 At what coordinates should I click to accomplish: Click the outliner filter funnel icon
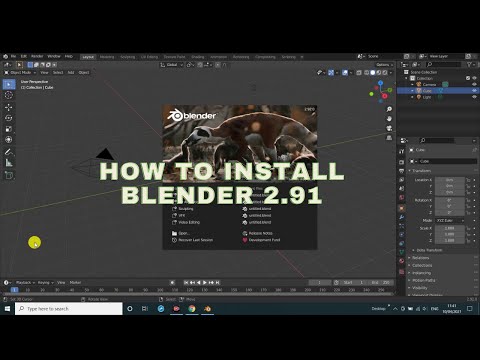click(469, 64)
